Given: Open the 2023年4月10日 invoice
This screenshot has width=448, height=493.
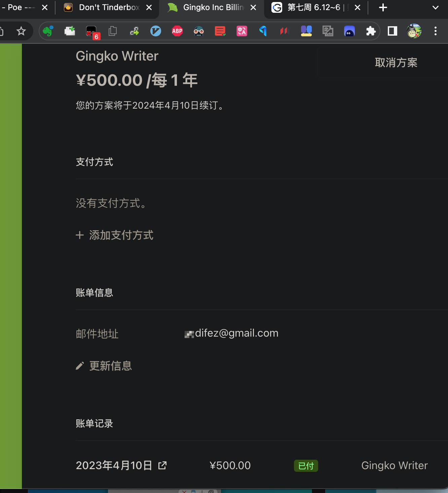Looking at the screenshot, I should [x=114, y=465].
